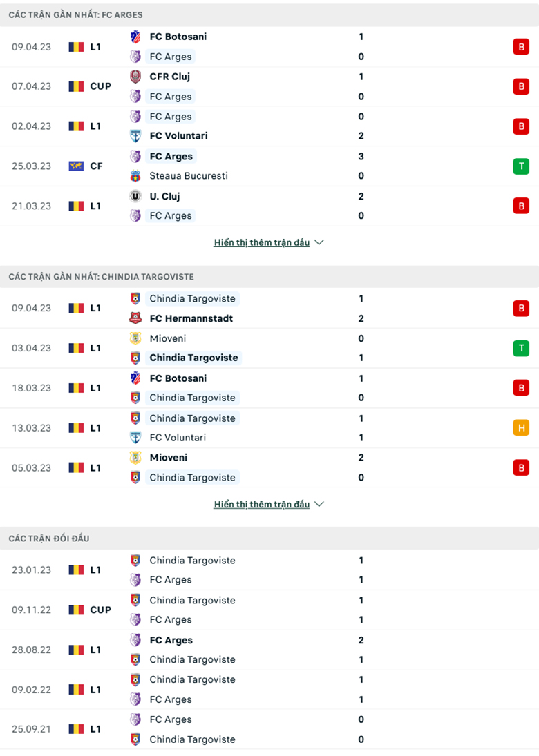Viewport: 539px width, 756px height.
Task: Select 'Các trận gần nhất: Chindia Targoviste' header
Action: [101, 276]
